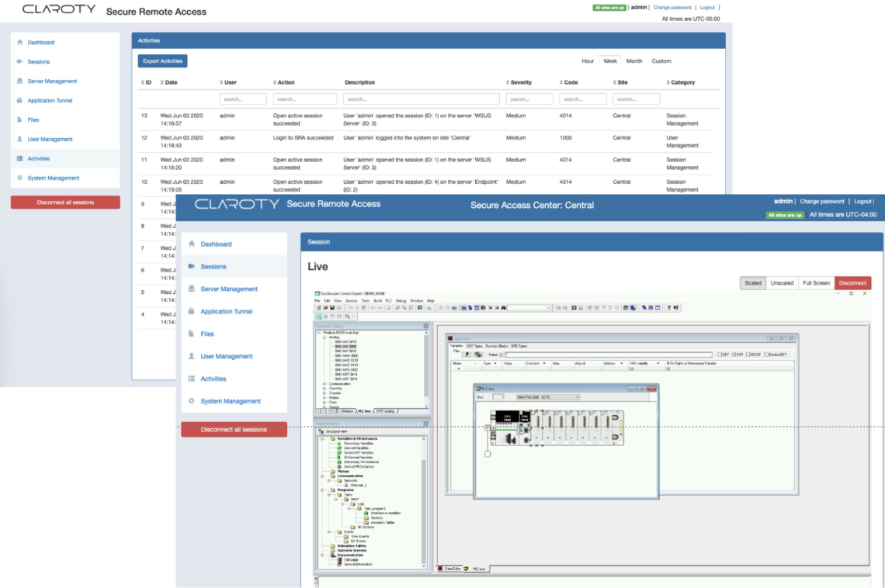Open Server Management link in front window sidebar

point(228,289)
